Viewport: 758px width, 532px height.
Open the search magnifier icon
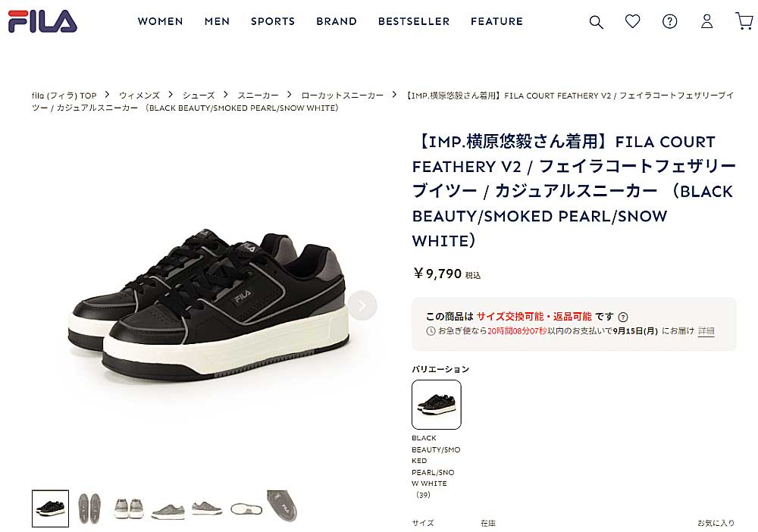click(x=596, y=22)
